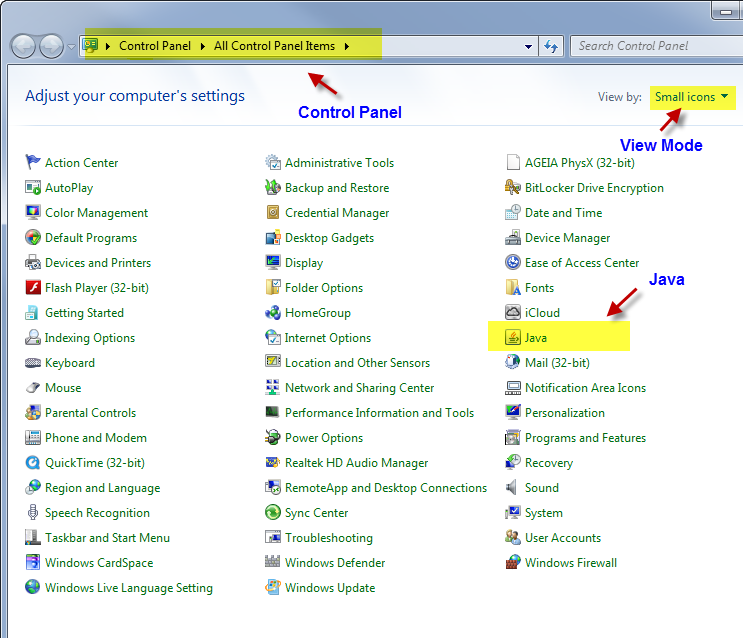This screenshot has height=638, width=743.
Task: Open the Performance Information and Tools link
Action: (379, 412)
